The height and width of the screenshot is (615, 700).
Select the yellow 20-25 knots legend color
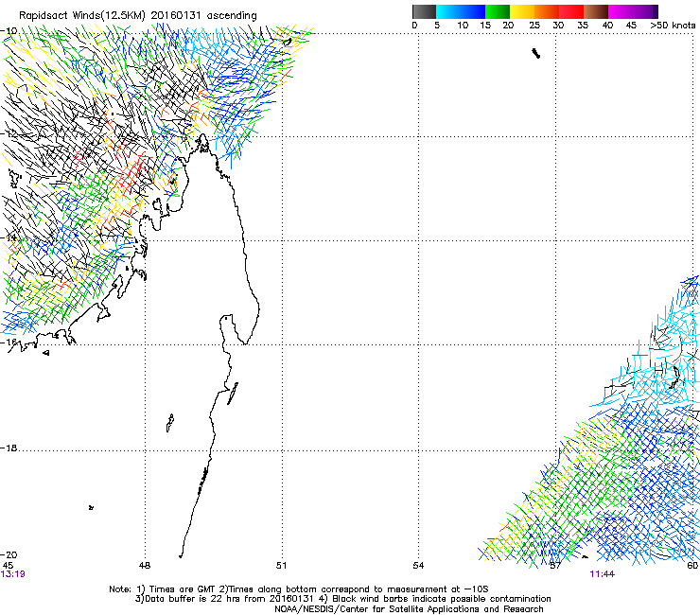522,11
